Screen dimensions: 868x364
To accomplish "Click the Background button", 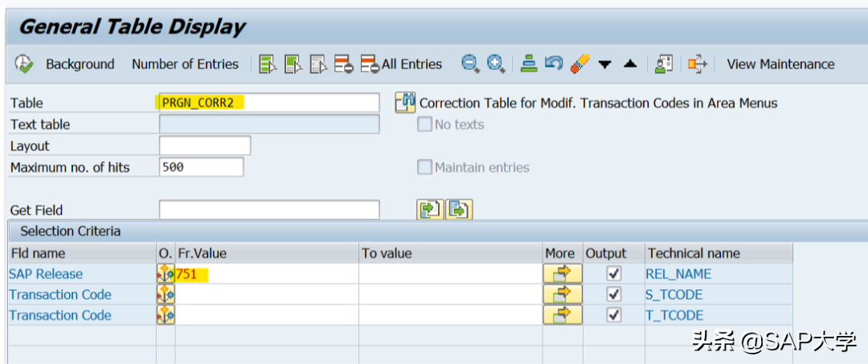I will [80, 64].
